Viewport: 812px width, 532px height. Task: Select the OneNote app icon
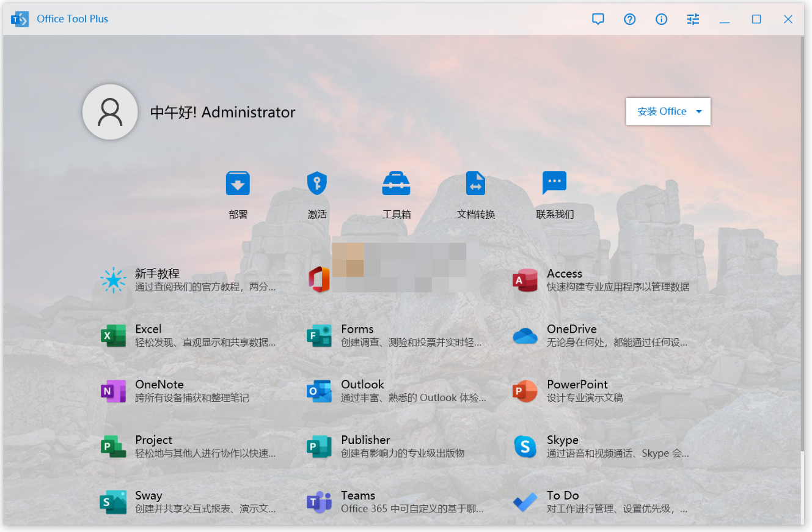[113, 391]
